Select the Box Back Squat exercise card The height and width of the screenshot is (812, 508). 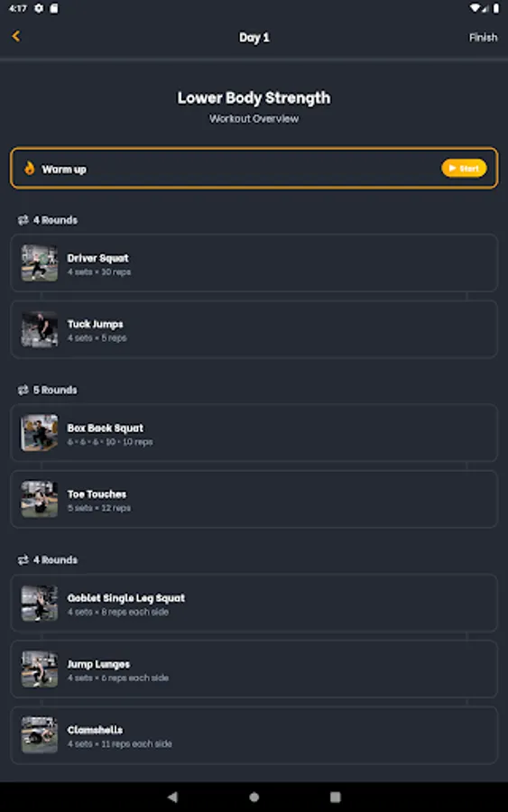(254, 433)
